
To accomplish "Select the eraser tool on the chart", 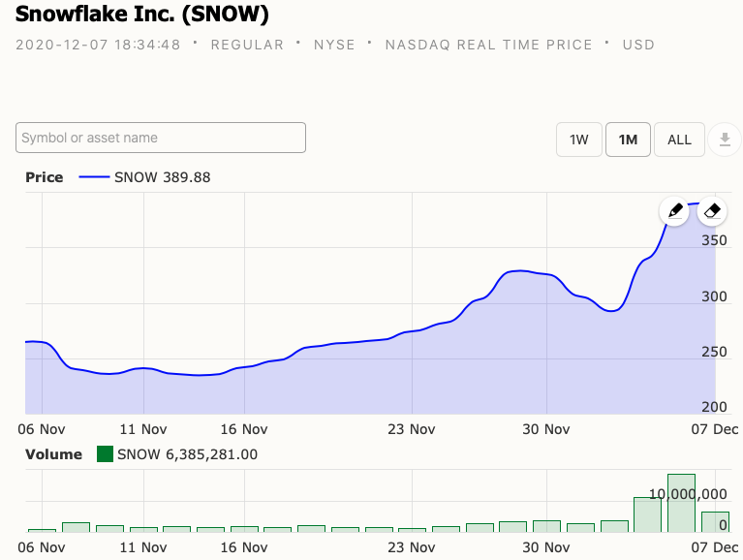I will (x=712, y=210).
